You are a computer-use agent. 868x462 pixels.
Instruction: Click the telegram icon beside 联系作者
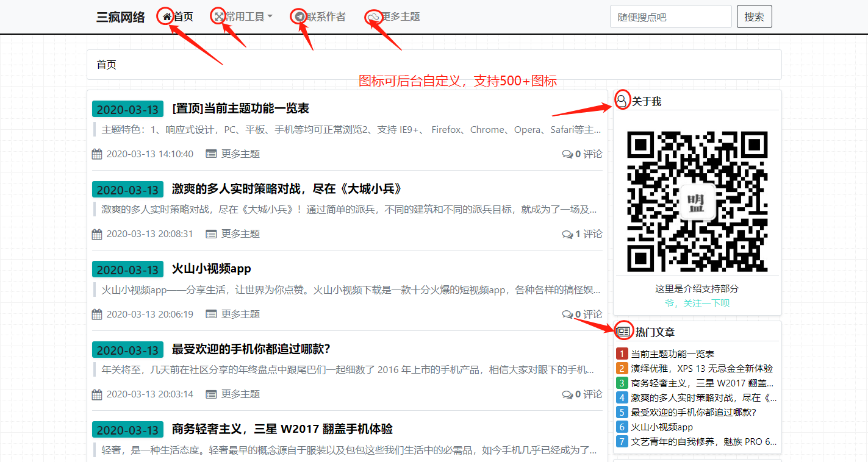pos(299,17)
